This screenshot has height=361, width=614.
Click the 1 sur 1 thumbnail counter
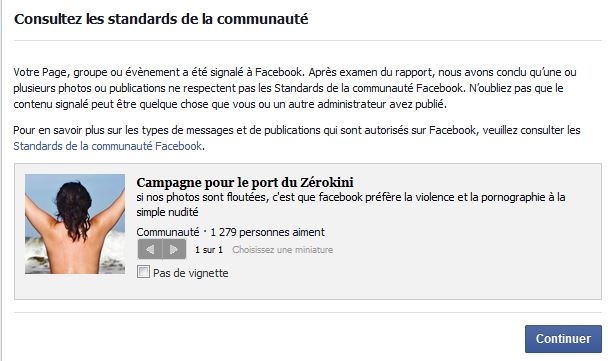[x=209, y=250]
